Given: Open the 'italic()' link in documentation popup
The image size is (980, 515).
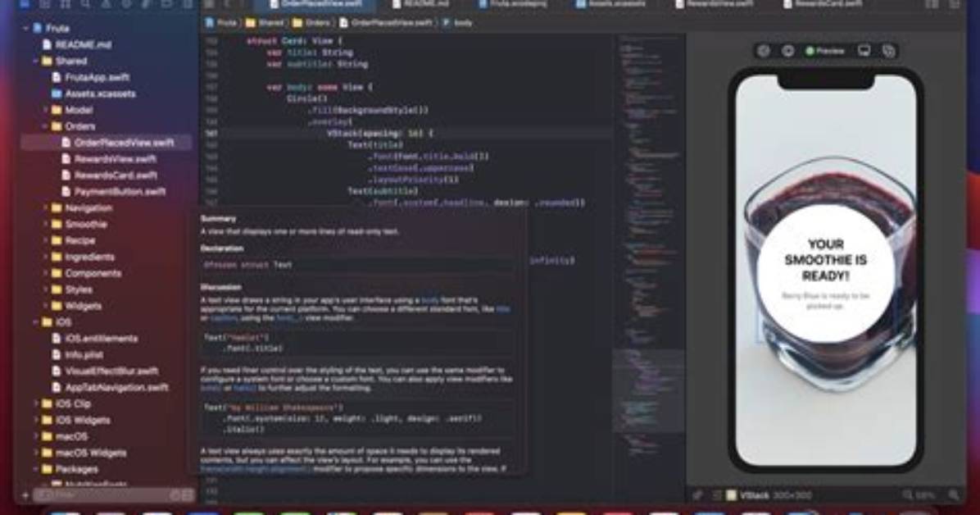Looking at the screenshot, I should tap(244, 388).
